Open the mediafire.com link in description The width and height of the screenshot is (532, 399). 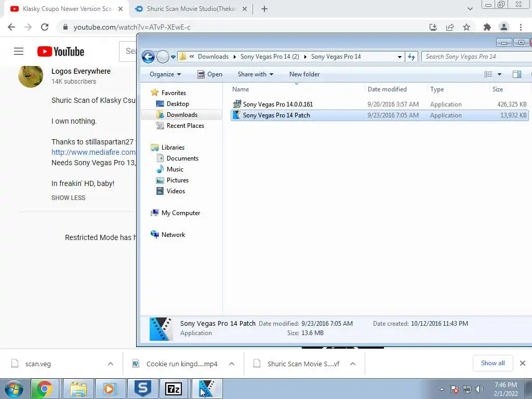pos(94,152)
